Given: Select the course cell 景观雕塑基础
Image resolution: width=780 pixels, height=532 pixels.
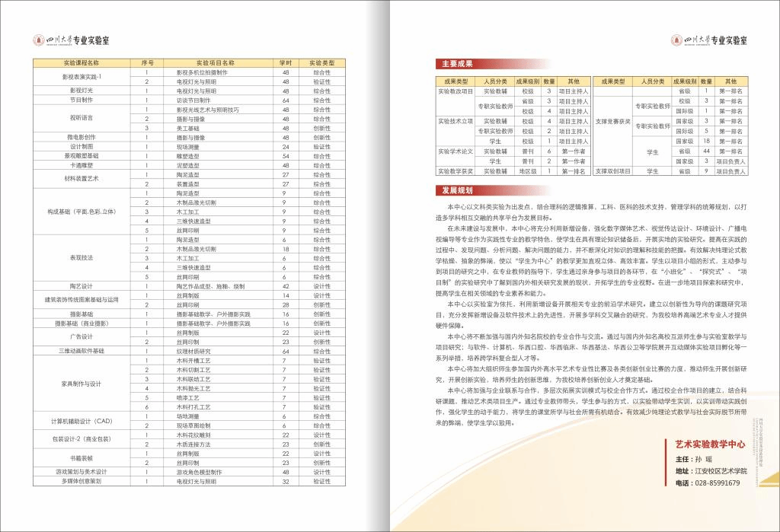Looking at the screenshot, I should coord(82,155).
